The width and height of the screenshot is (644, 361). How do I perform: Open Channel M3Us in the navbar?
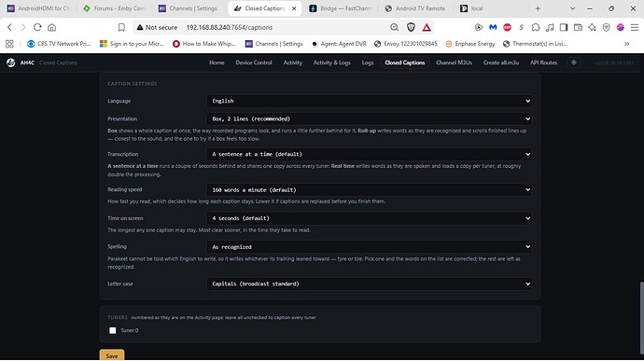[x=454, y=62]
